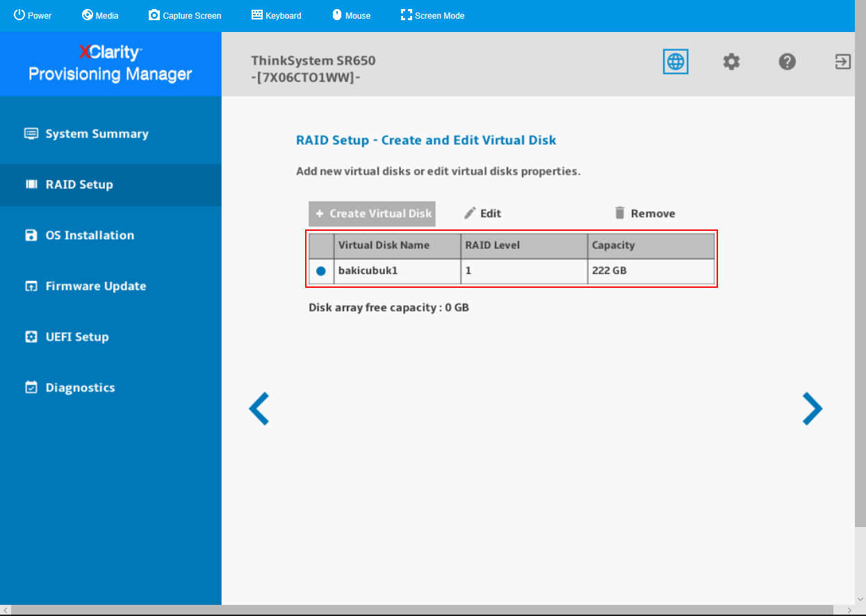Viewport: 866px width, 616px height.
Task: Select RAID Setup in the sidebar
Action: click(x=111, y=184)
